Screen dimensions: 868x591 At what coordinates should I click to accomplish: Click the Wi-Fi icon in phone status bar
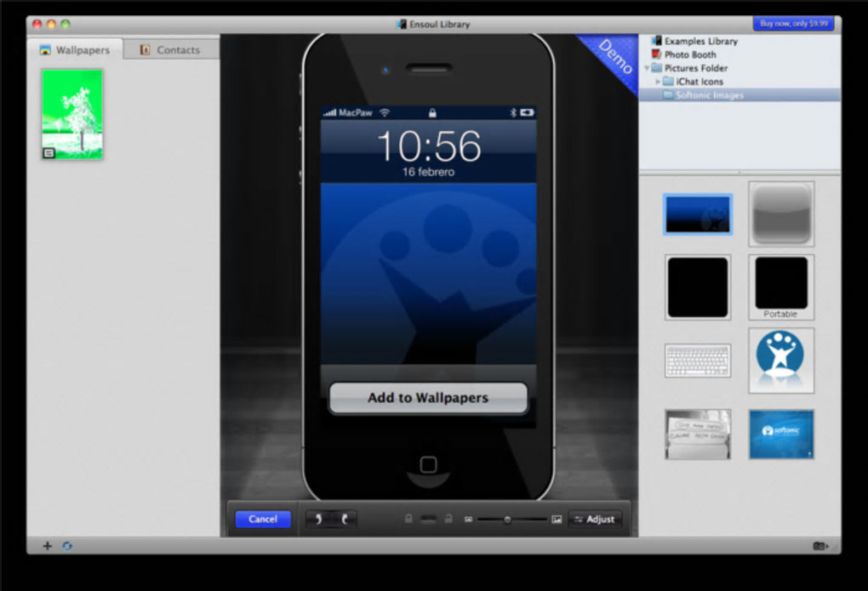coord(384,112)
